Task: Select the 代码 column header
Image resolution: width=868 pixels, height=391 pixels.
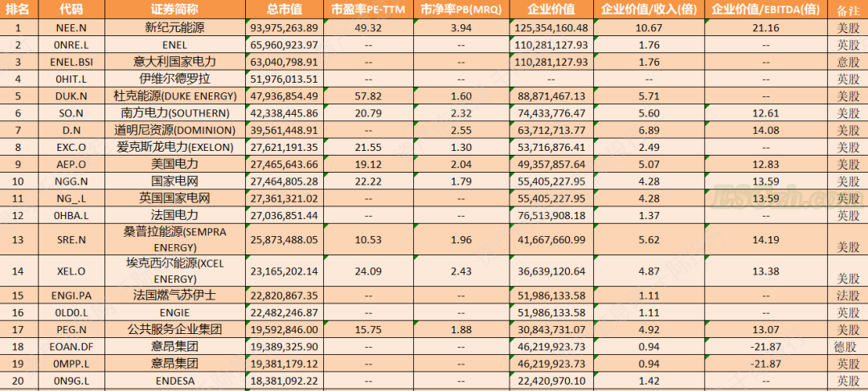Action: click(71, 10)
